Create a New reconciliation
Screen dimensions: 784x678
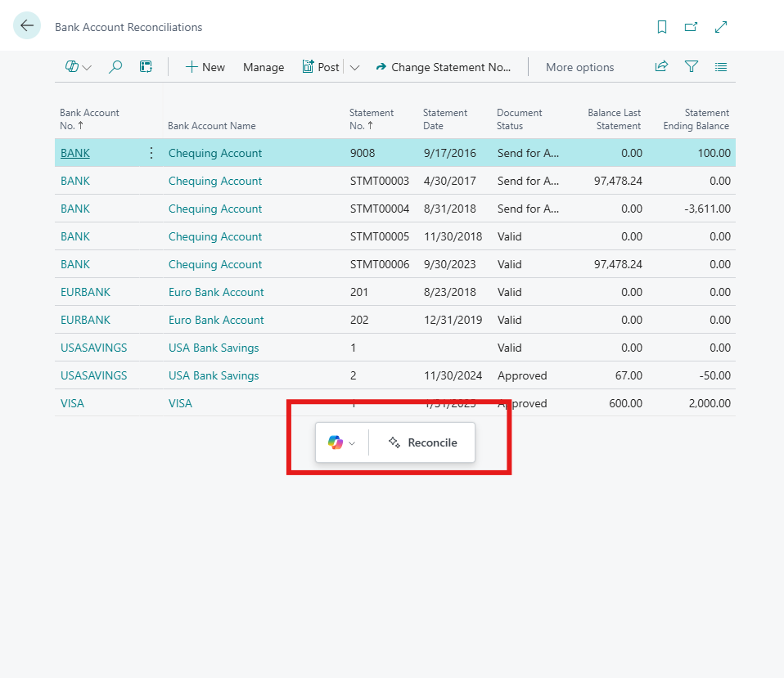[205, 67]
